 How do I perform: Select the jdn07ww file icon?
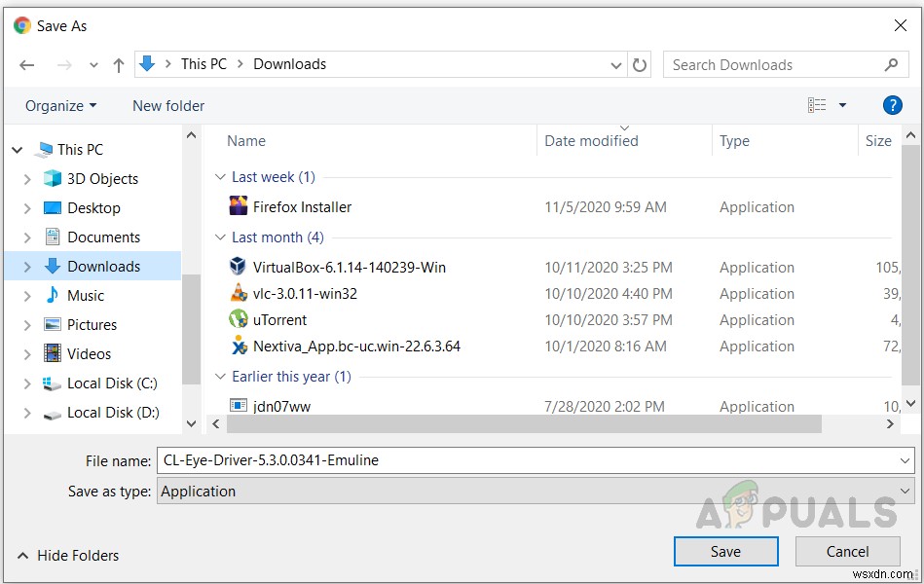[239, 406]
